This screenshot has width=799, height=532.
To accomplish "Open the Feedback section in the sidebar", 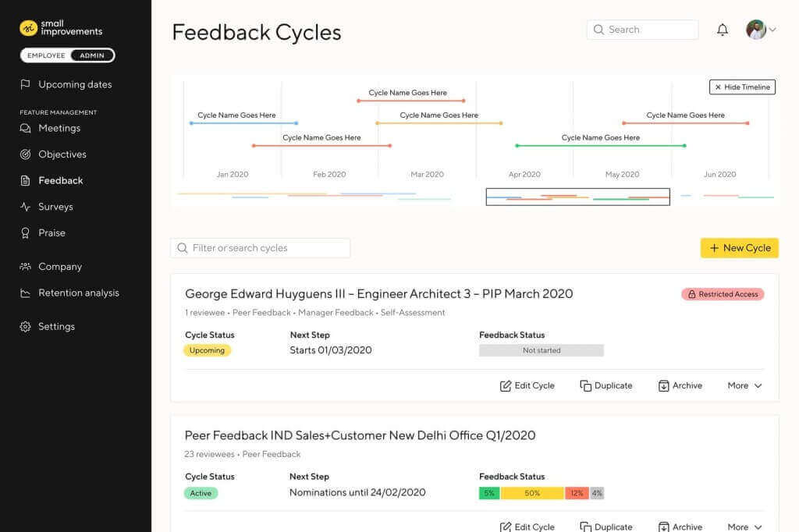I will coord(59,180).
